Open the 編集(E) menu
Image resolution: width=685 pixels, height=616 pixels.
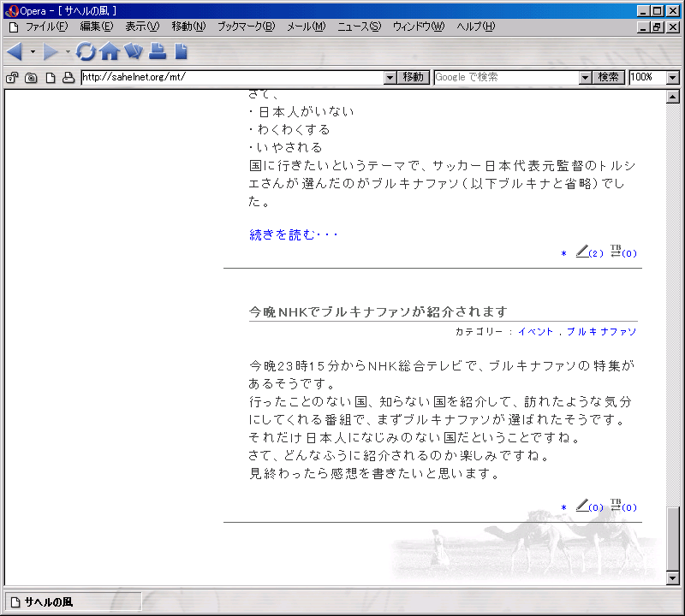pyautogui.click(x=97, y=27)
